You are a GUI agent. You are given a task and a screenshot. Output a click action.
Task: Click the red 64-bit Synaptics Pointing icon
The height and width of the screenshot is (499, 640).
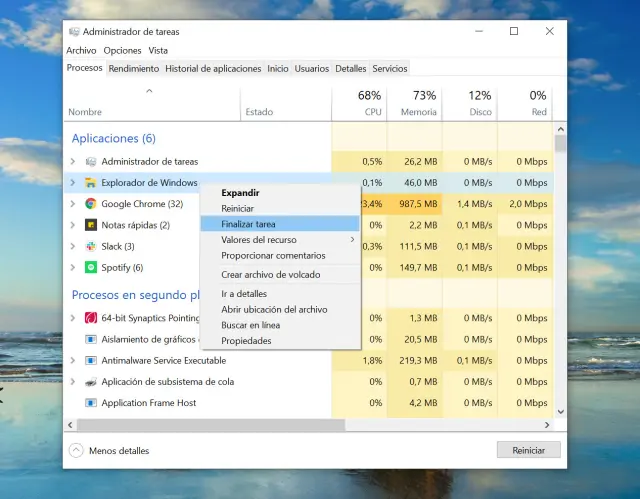[90, 318]
